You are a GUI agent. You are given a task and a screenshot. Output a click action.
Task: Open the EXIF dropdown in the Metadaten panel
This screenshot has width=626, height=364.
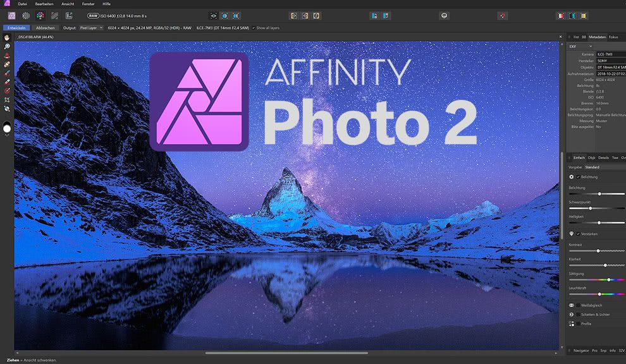pyautogui.click(x=580, y=45)
